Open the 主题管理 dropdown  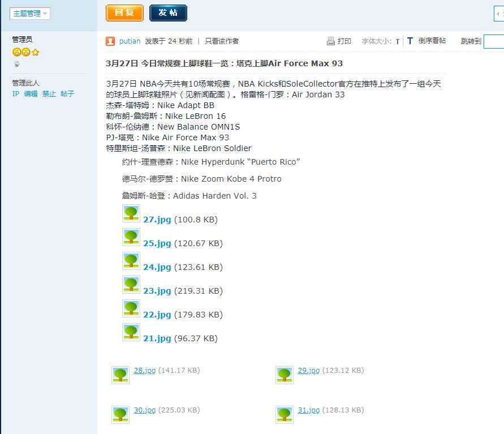point(30,14)
